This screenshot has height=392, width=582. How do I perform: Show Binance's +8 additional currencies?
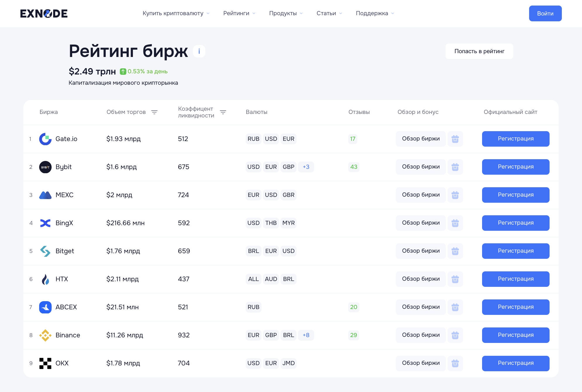306,335
